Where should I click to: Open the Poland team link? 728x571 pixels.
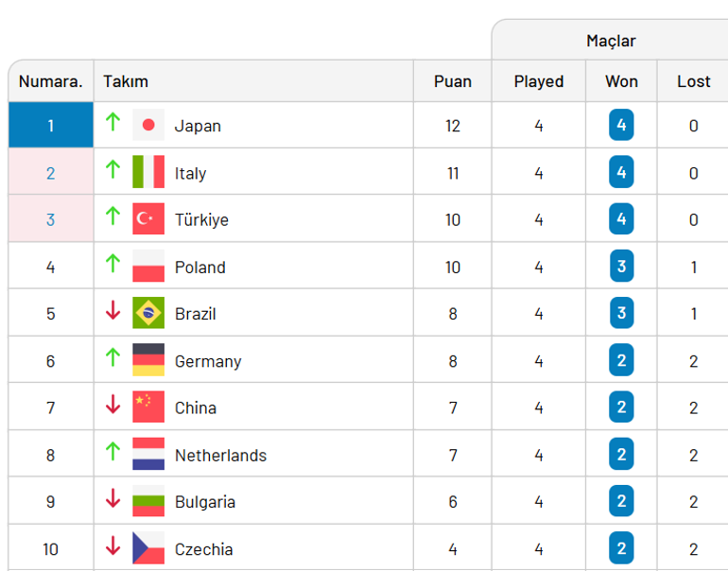point(200,268)
